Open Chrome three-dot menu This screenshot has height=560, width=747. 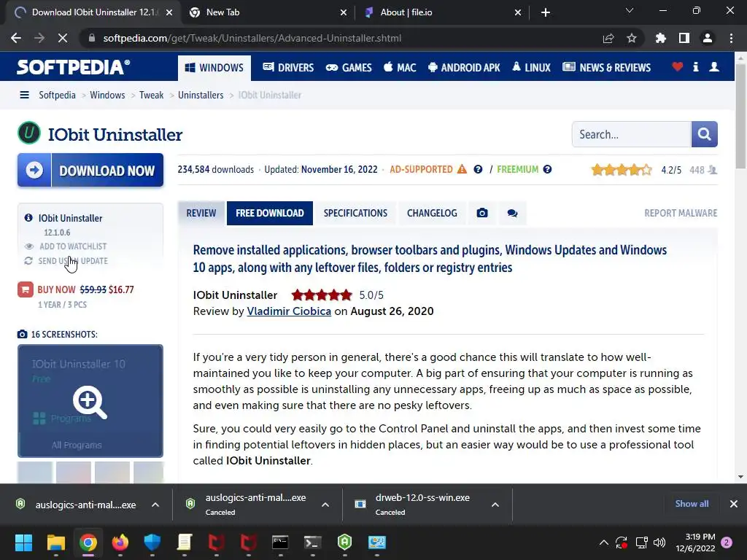point(731,38)
